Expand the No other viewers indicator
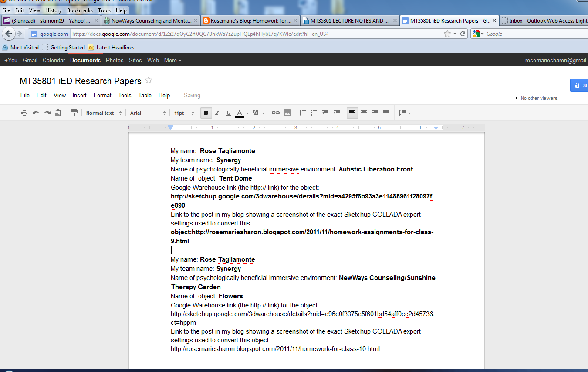 [x=536, y=98]
